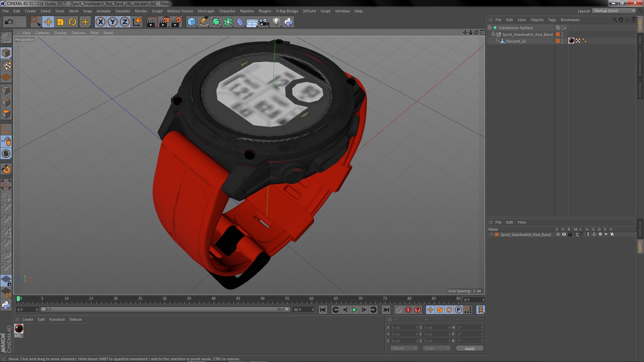Viewport: 644px width, 362px height.
Task: Play animation forward
Action: tap(354, 310)
